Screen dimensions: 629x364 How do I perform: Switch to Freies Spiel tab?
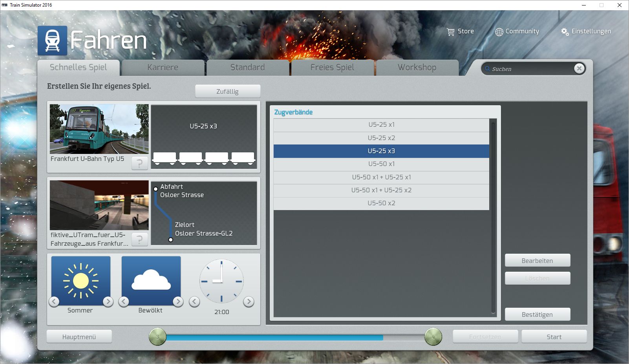(333, 68)
